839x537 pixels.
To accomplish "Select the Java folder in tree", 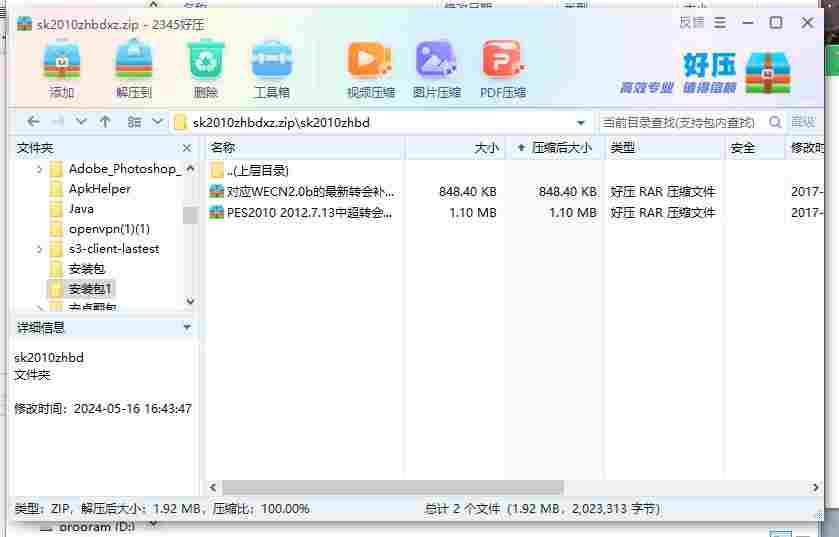I will (81, 209).
